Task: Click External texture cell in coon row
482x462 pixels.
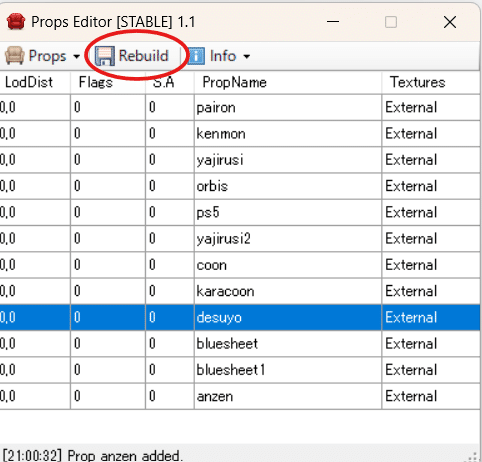Action: pyautogui.click(x=431, y=265)
